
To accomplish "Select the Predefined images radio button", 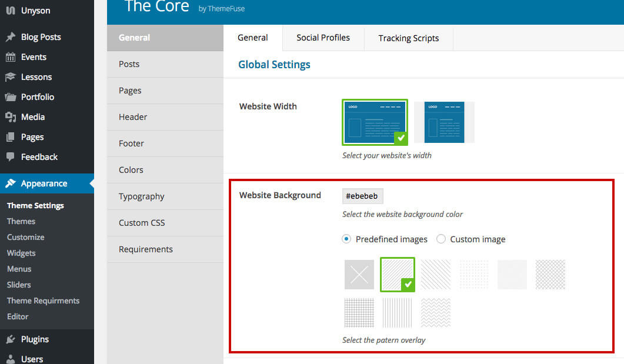I will [x=346, y=239].
